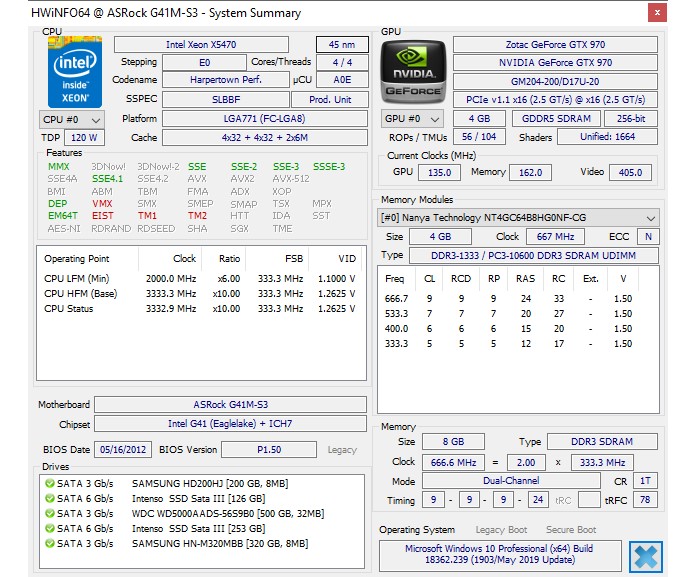Click the Video clock 405.0 field

[630, 172]
